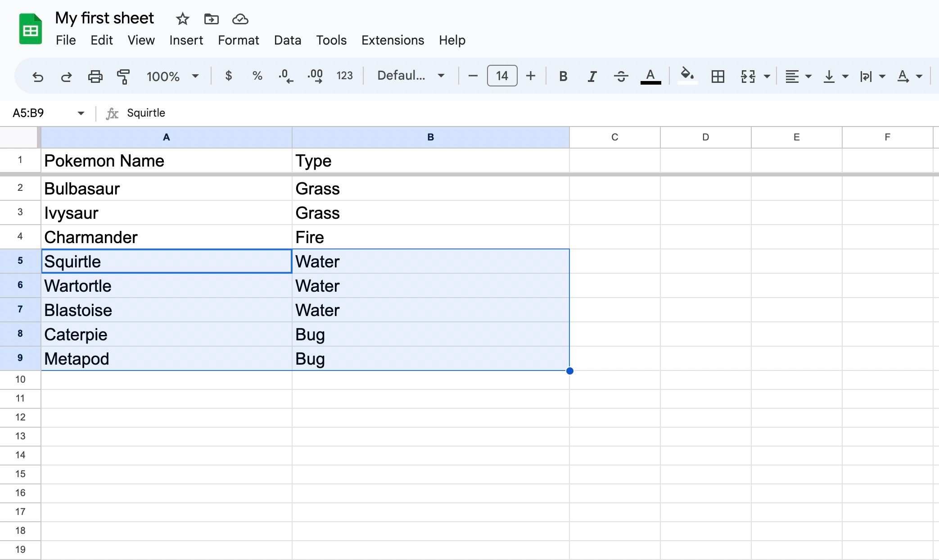Open the Tools menu
The height and width of the screenshot is (560, 939).
point(331,40)
